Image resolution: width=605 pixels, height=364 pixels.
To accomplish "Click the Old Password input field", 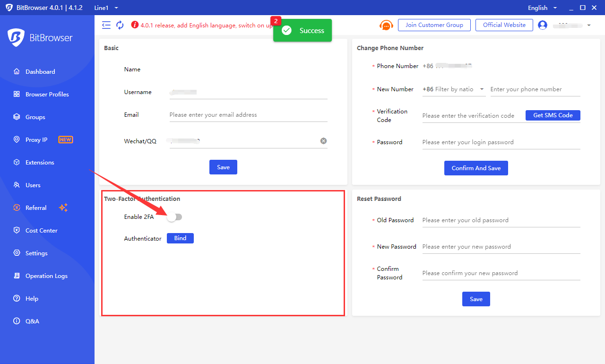I will (501, 220).
